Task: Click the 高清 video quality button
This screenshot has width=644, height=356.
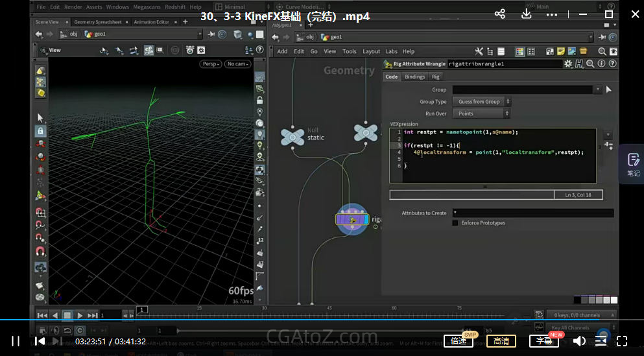Action: pos(501,341)
